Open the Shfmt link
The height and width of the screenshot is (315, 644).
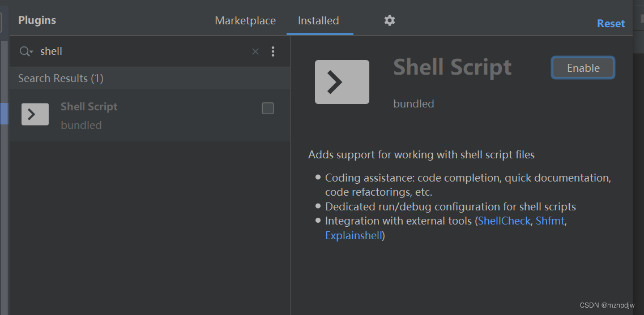[x=550, y=221]
